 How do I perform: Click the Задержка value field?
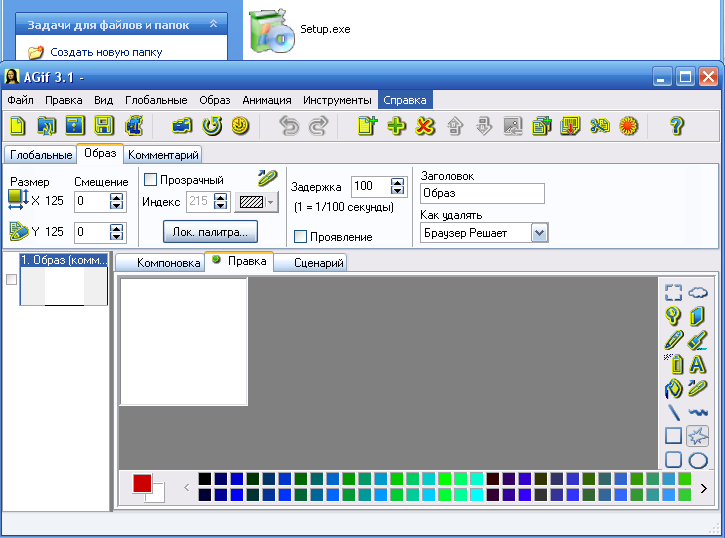coord(371,186)
